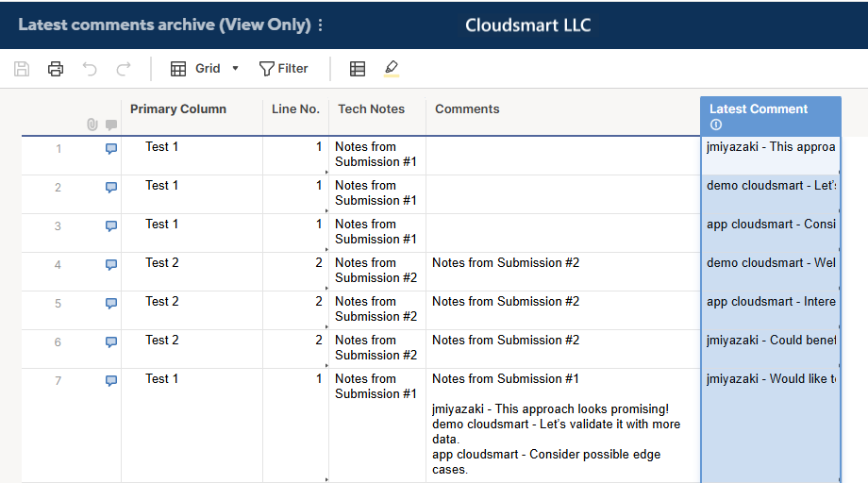Click Test 1 cell in row 2
Viewport: 868px width, 483px height.
(192, 194)
